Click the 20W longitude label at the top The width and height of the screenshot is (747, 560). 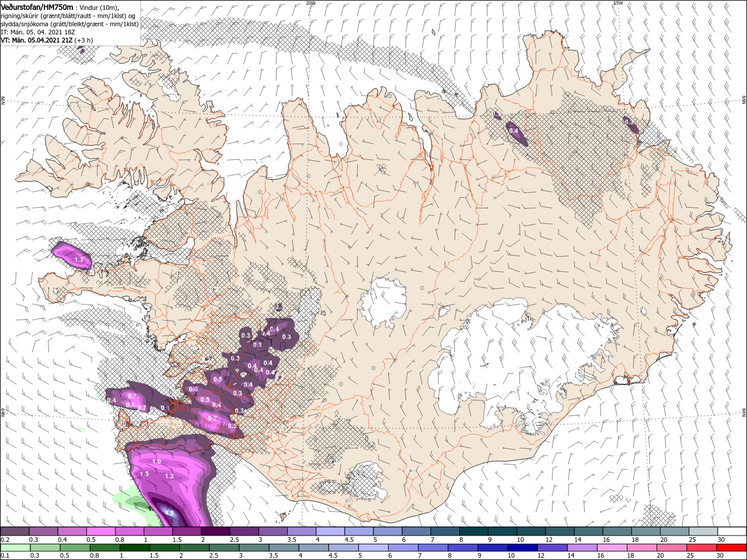pyautogui.click(x=310, y=3)
